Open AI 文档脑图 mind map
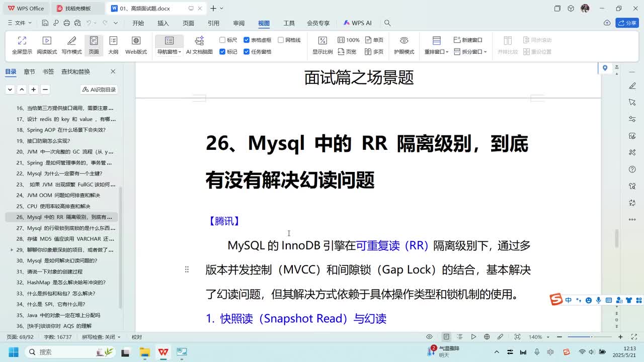This screenshot has width=644, height=362. (199, 45)
